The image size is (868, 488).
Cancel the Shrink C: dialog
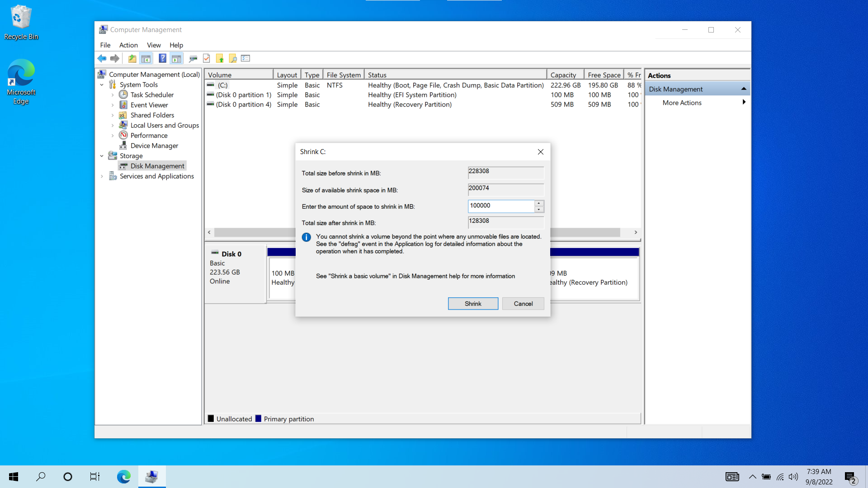[x=523, y=304]
